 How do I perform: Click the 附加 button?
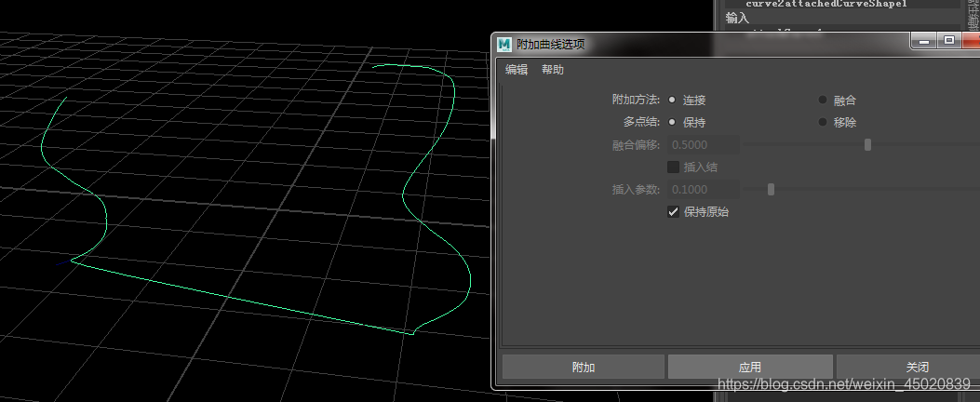(584, 367)
